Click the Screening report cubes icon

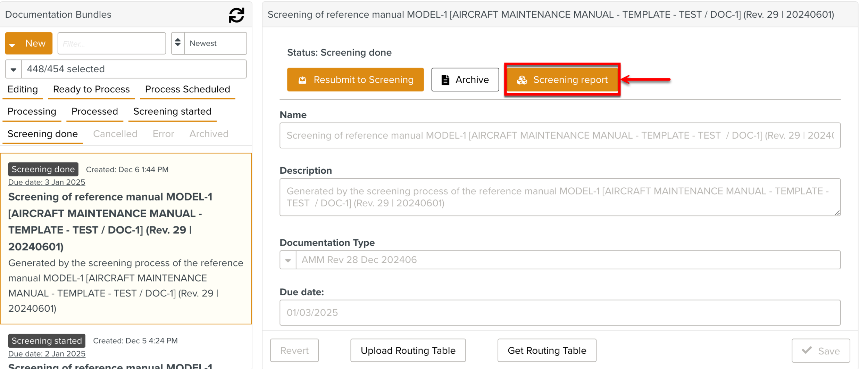522,80
